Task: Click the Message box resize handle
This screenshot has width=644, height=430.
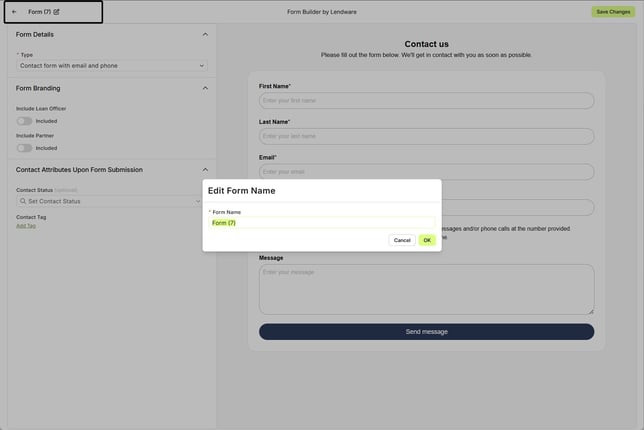Action: 590,311
